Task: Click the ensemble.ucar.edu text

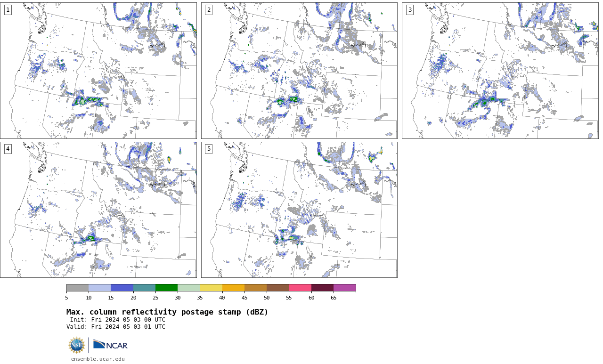Action: [98, 359]
